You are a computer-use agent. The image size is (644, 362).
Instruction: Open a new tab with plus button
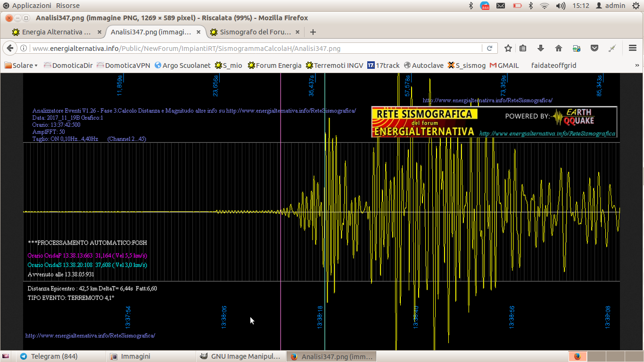click(313, 32)
